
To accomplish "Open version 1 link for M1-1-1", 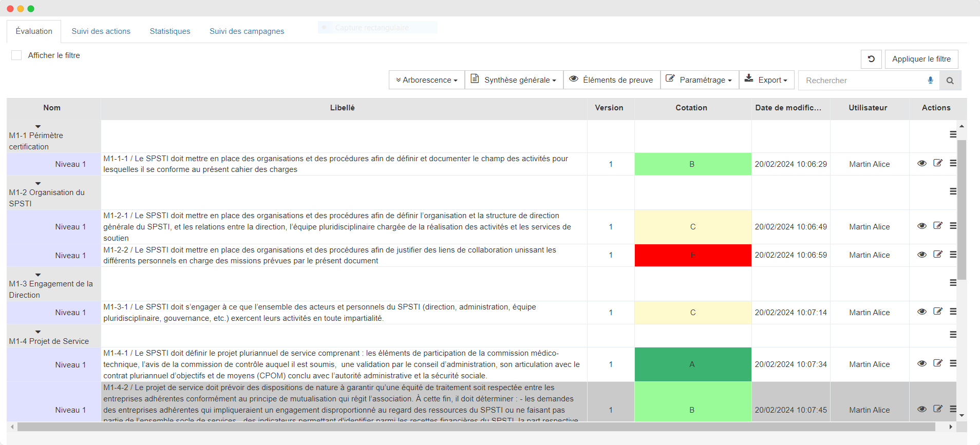I will tap(611, 164).
